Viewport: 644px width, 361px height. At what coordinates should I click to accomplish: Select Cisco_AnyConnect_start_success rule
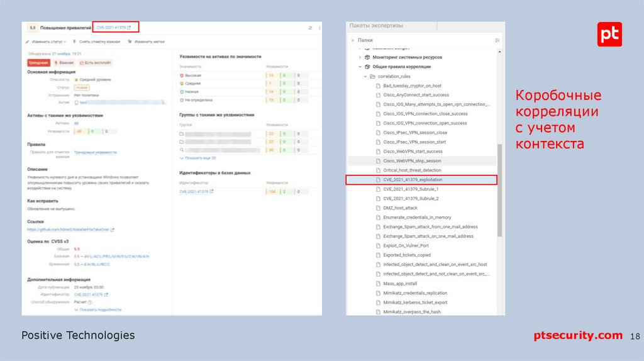tap(416, 95)
